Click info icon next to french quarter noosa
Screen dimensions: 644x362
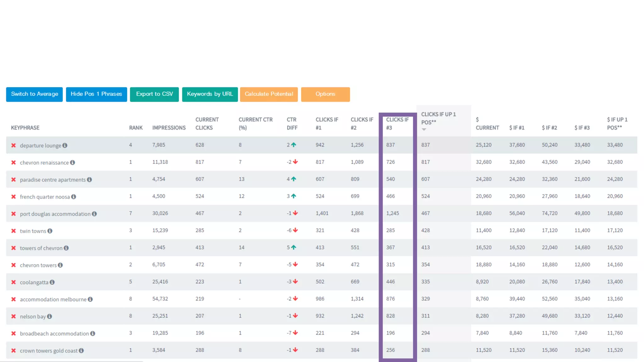pyautogui.click(x=74, y=197)
